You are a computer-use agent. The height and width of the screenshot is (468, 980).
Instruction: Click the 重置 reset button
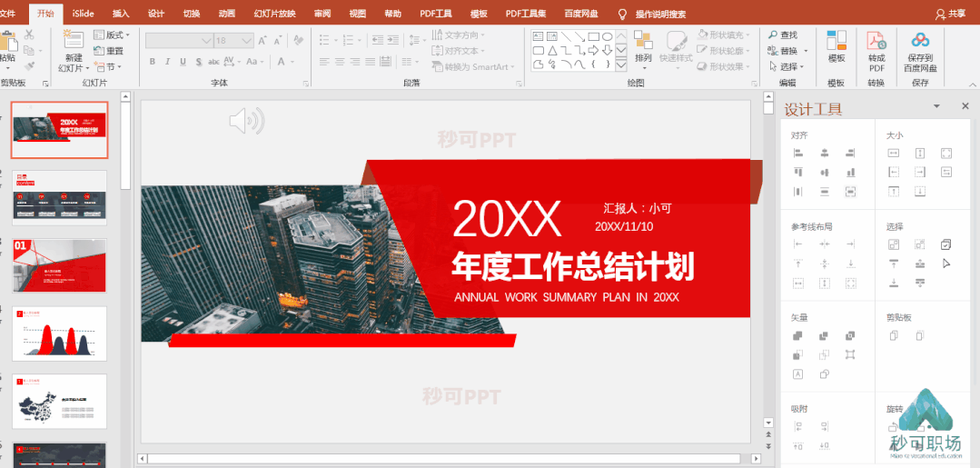click(109, 51)
